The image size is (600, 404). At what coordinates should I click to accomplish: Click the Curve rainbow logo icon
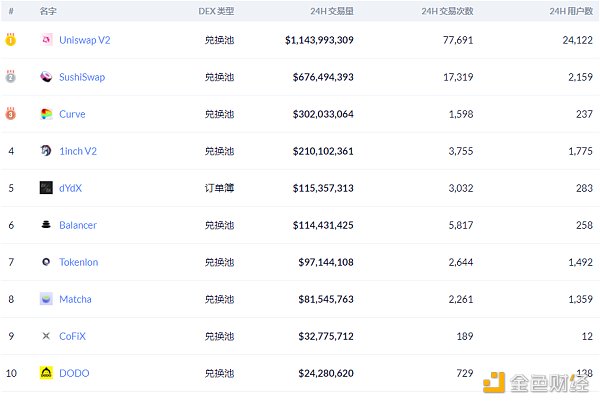tap(46, 114)
